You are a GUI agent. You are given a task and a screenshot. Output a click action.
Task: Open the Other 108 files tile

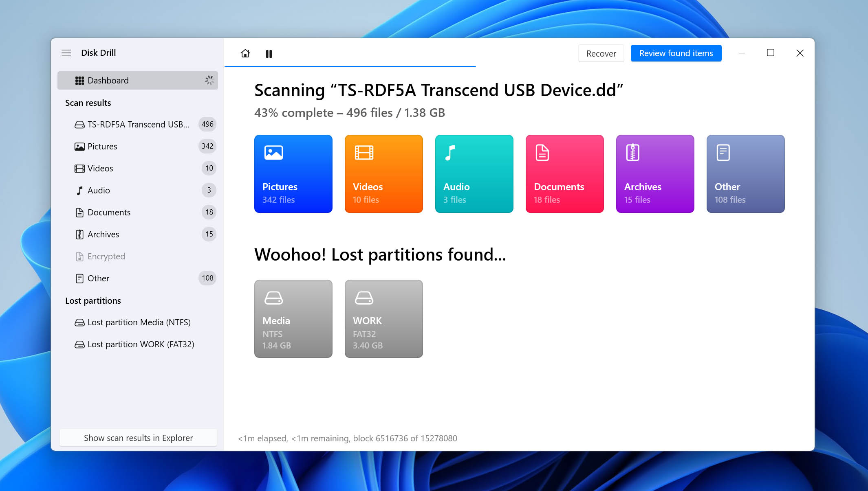pyautogui.click(x=746, y=174)
